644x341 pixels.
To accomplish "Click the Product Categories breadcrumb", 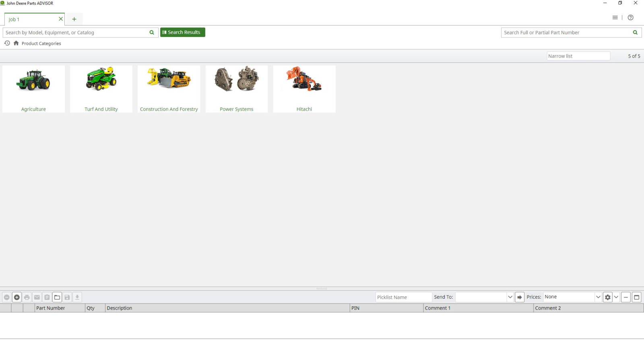I will 41,43.
